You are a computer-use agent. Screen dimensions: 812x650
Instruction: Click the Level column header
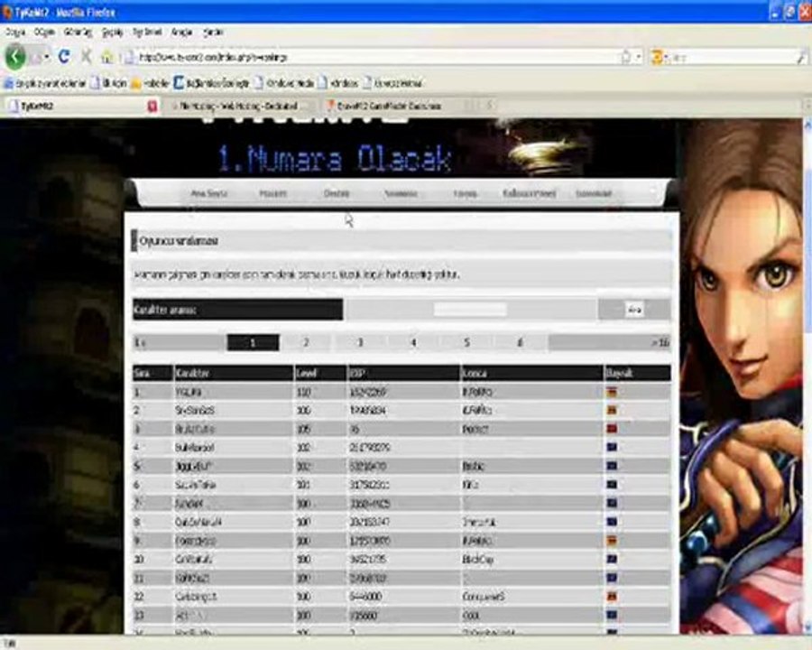pyautogui.click(x=320, y=373)
